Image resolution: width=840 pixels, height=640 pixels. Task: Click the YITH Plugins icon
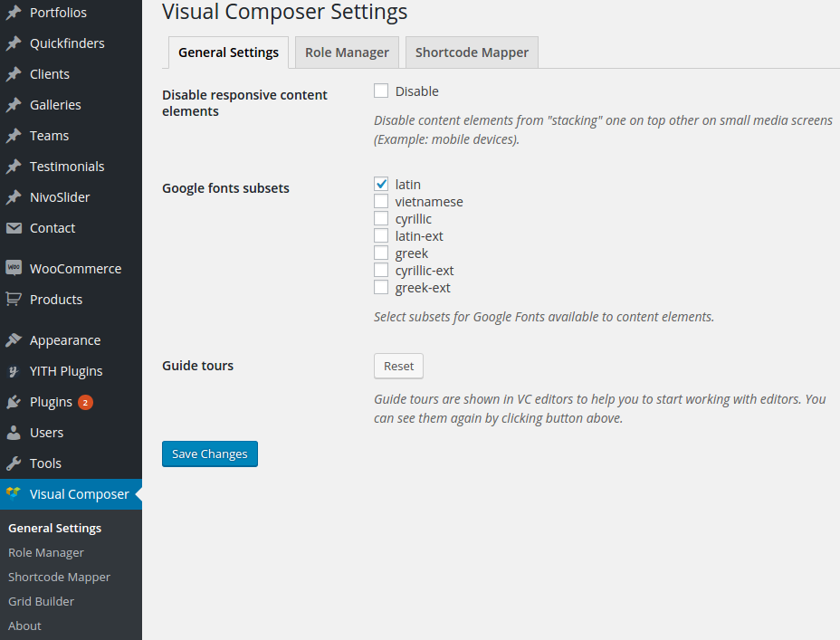pyautogui.click(x=14, y=371)
